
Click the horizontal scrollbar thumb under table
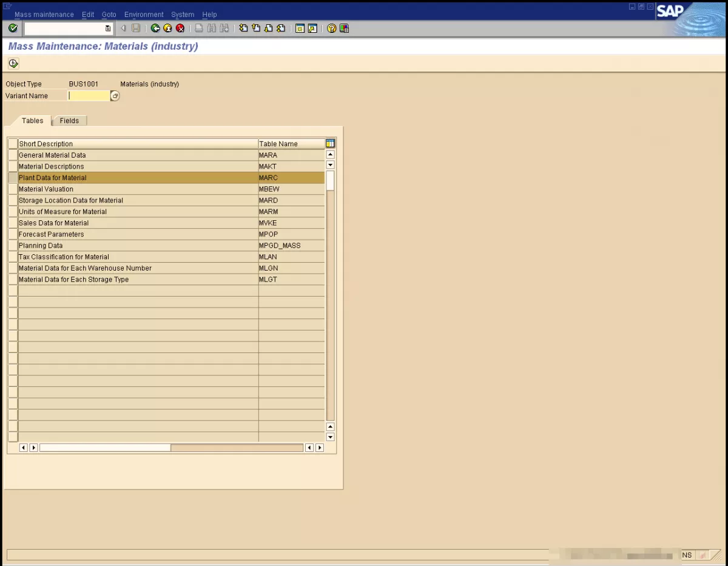pos(105,448)
